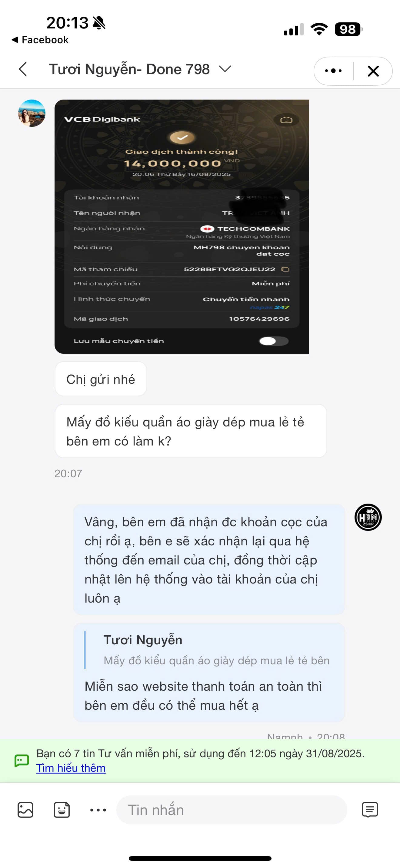Tap the Tin nhắn message field

click(232, 810)
